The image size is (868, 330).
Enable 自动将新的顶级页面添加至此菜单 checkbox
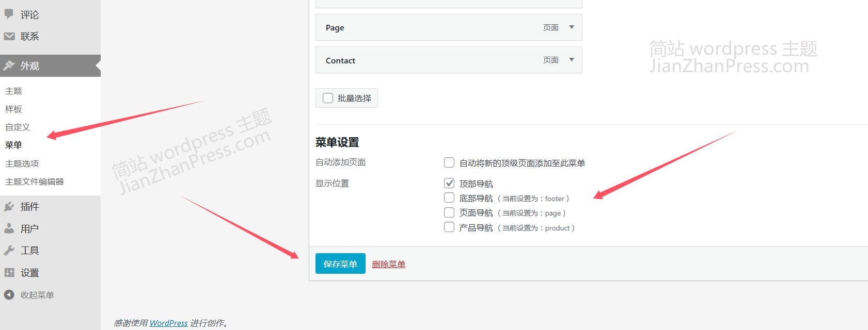449,162
